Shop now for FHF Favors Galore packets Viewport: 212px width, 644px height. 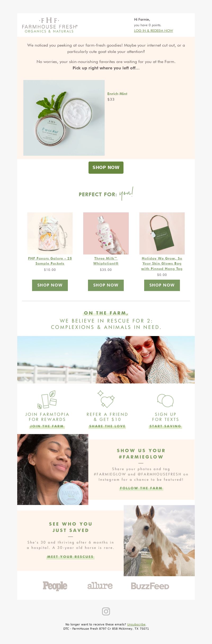point(50,285)
